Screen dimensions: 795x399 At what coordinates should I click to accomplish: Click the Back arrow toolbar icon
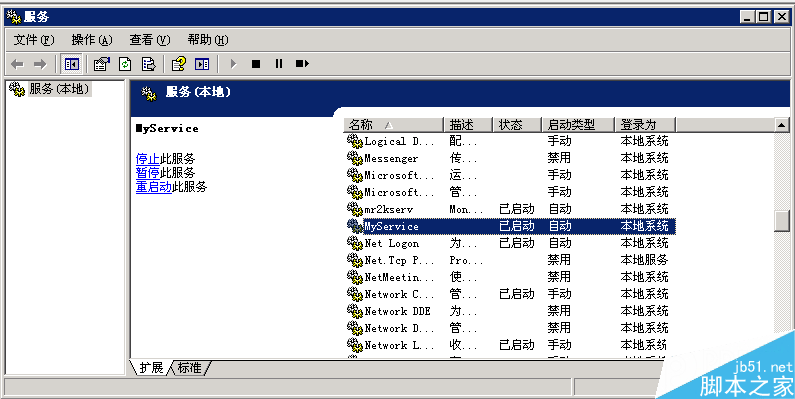pyautogui.click(x=17, y=64)
